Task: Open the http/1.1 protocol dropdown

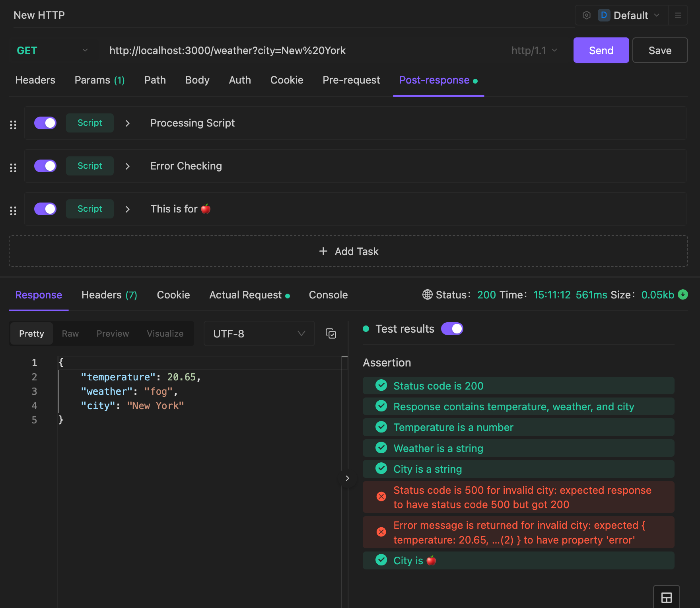Action: 534,51
